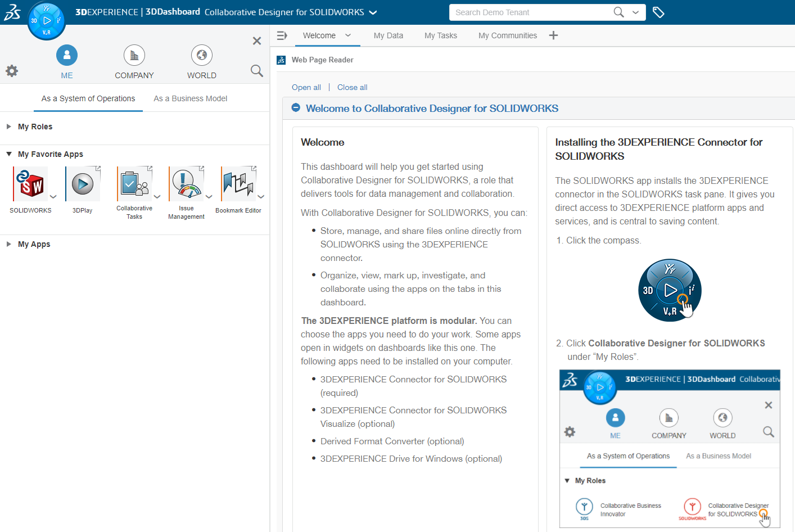Switch to the WORLD view
The image size is (795, 532).
pyautogui.click(x=202, y=56)
